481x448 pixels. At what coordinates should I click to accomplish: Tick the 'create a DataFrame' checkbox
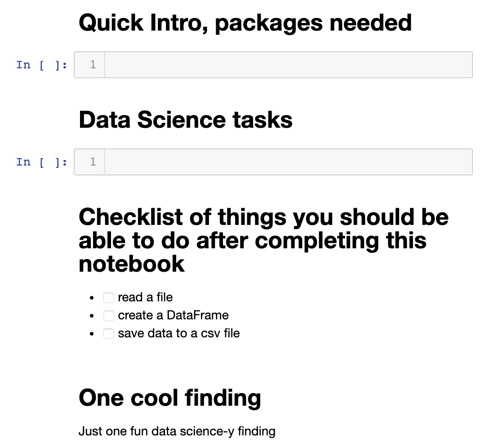click(x=108, y=316)
